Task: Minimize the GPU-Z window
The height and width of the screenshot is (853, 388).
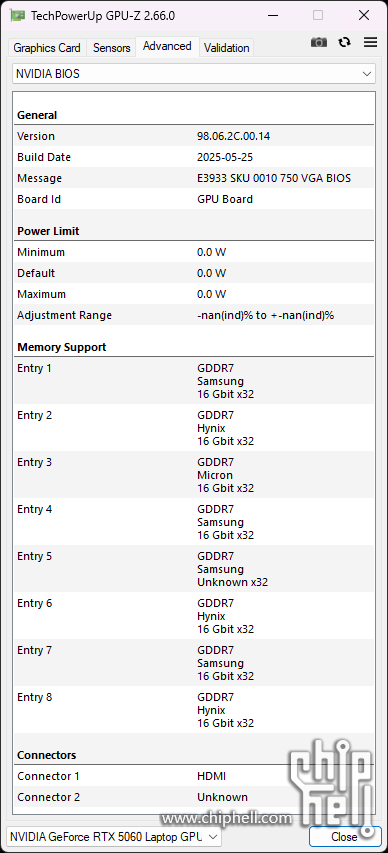Action: pos(272,15)
